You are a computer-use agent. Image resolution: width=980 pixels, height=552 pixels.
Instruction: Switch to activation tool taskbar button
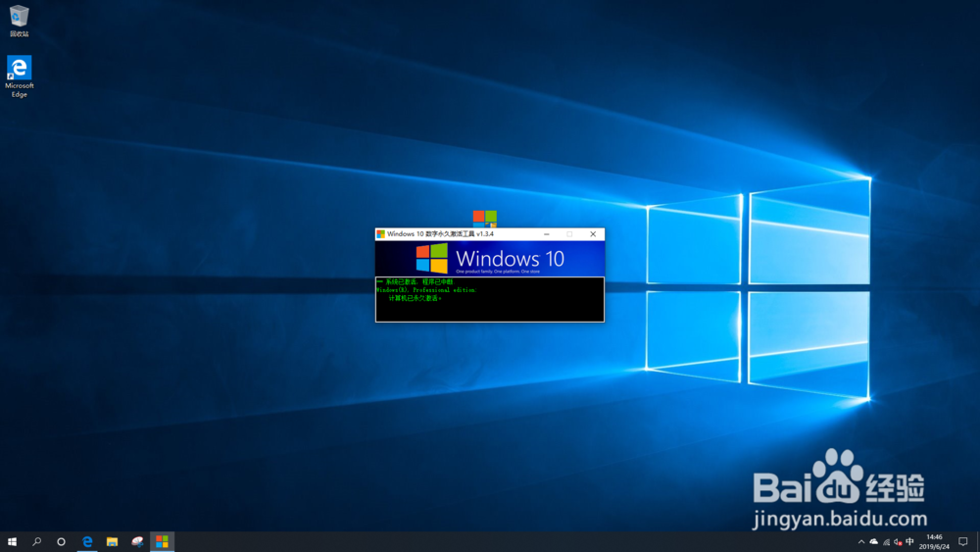(162, 541)
